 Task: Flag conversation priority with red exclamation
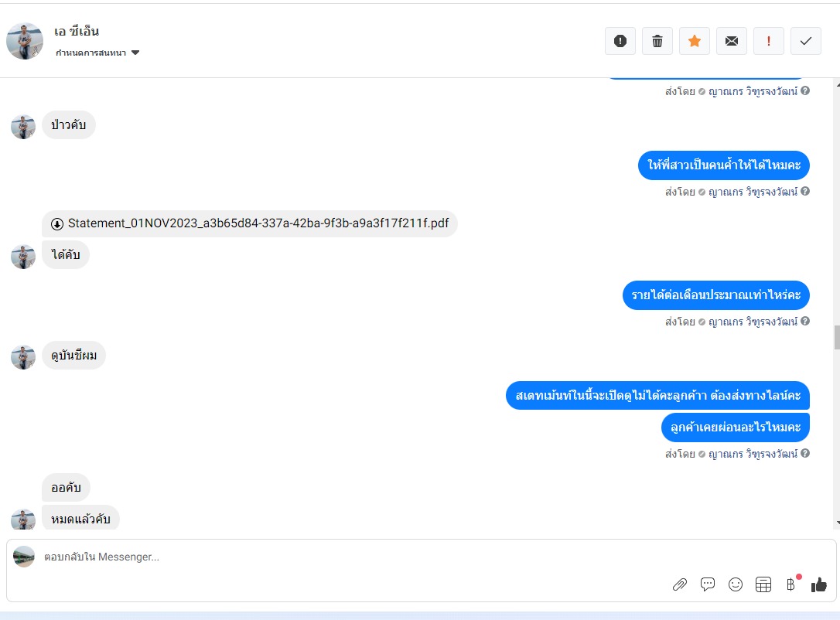[x=769, y=41]
